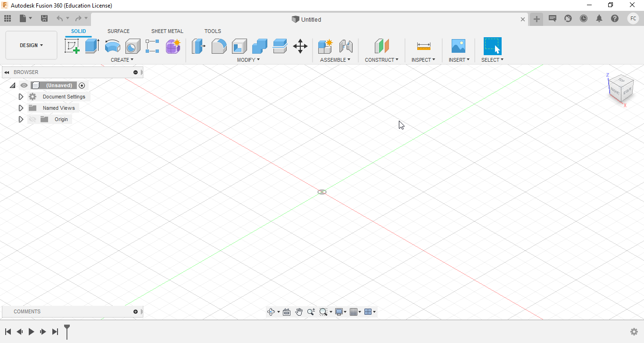This screenshot has width=644, height=343.
Task: Open the Display Settings menu
Action: coord(340,312)
